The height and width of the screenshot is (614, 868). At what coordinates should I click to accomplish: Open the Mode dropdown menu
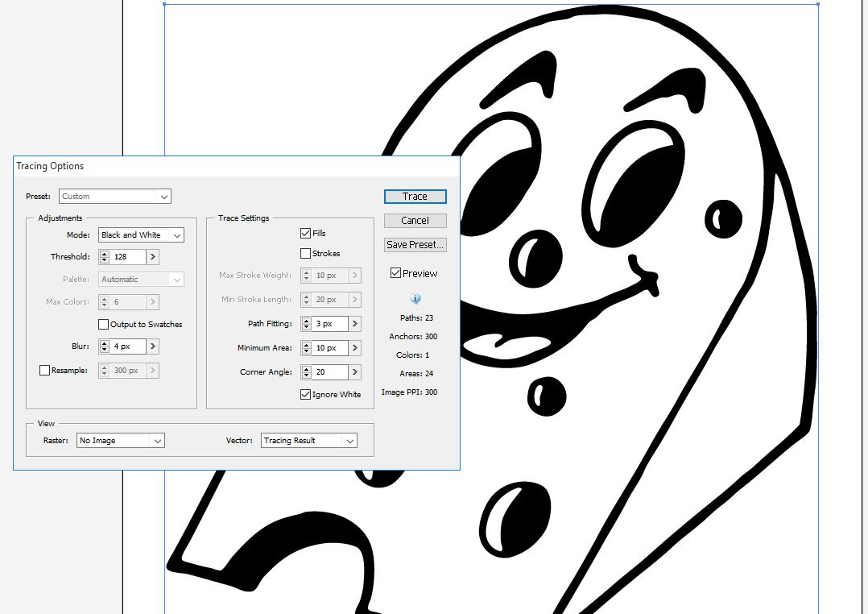(141, 235)
